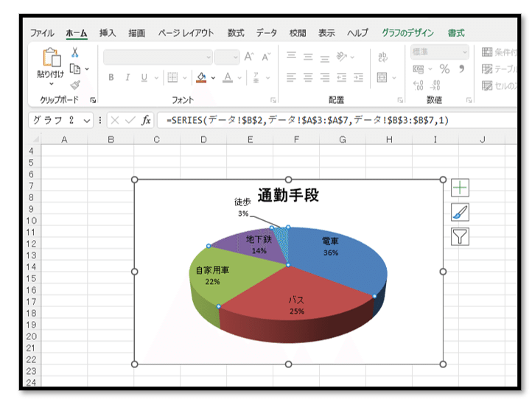Click the text orientation icon
The height and width of the screenshot is (402, 532).
pos(342,56)
